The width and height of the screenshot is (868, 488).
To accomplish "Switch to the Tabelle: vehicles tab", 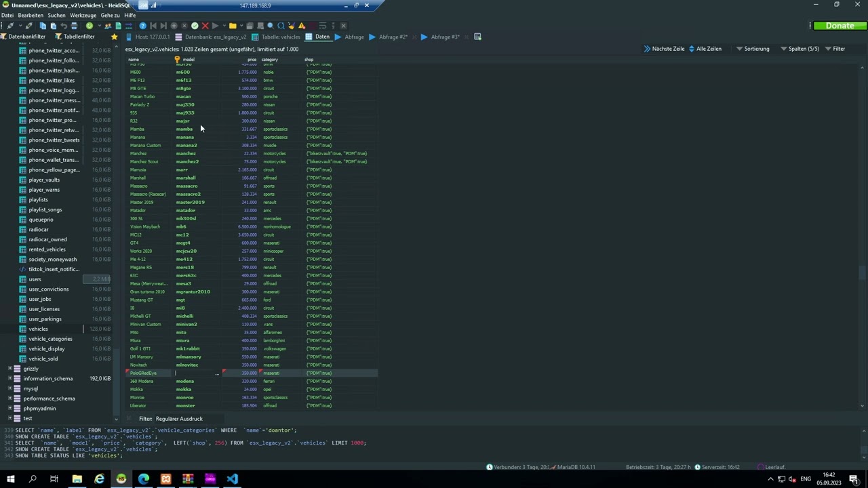I will pos(275,37).
